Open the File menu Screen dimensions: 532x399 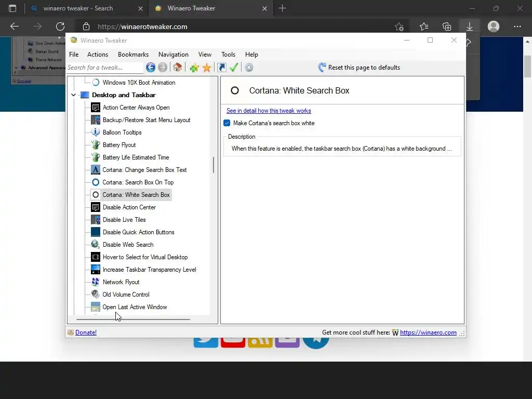74,54
